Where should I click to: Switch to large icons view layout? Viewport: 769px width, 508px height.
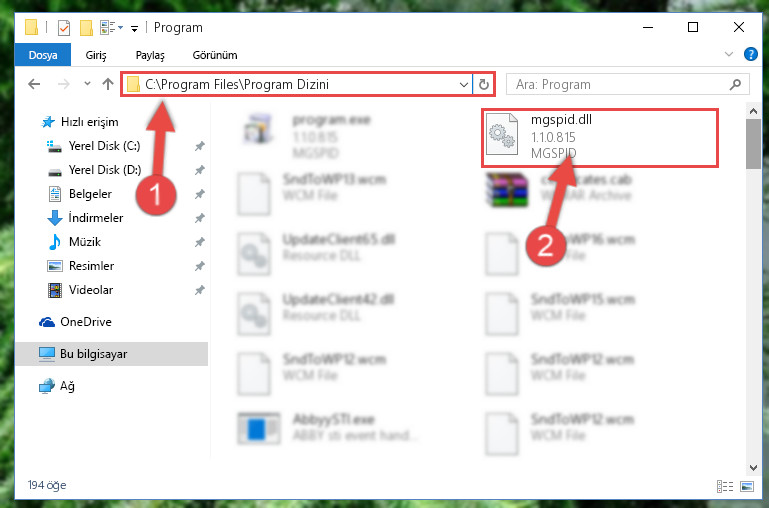tap(747, 486)
